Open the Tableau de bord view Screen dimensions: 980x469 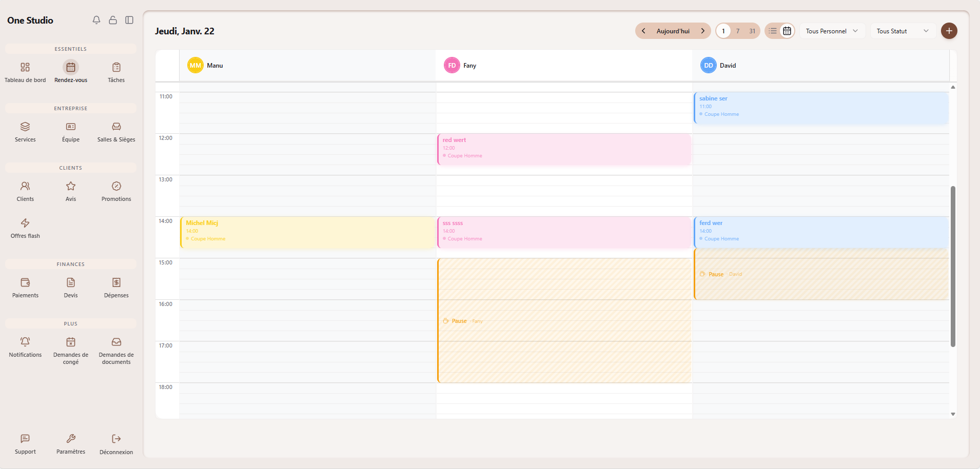[x=25, y=72]
